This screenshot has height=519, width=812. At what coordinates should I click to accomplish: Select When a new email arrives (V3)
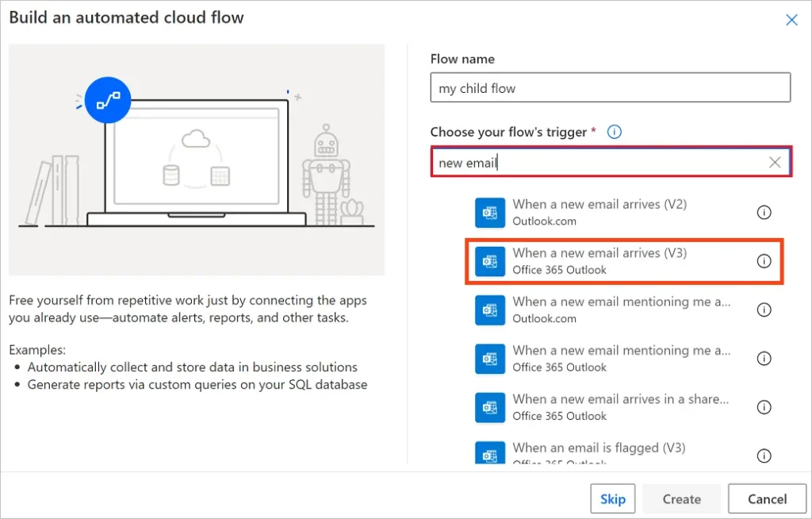pyautogui.click(x=599, y=261)
